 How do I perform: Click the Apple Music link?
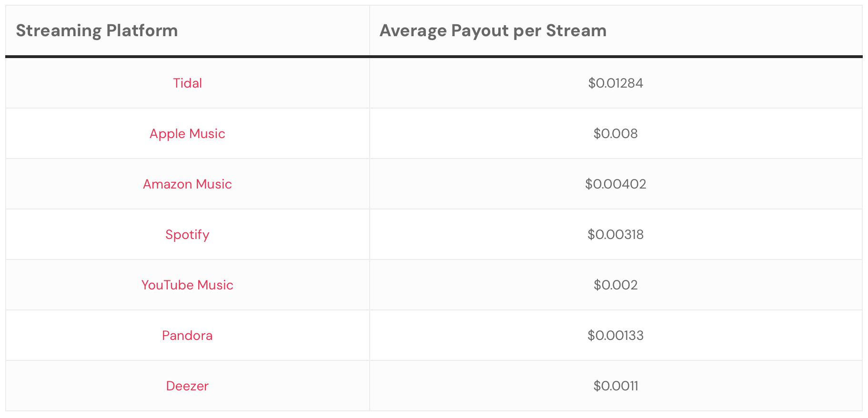[x=187, y=134]
